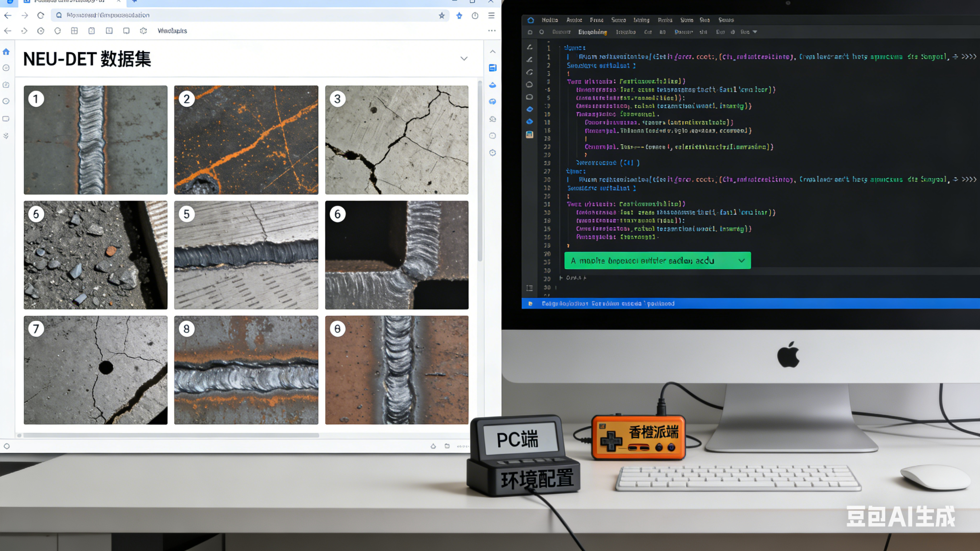Viewport: 980px width, 551px height.
Task: Click the scroll-up chevron in right sidebar
Action: pos(492,51)
